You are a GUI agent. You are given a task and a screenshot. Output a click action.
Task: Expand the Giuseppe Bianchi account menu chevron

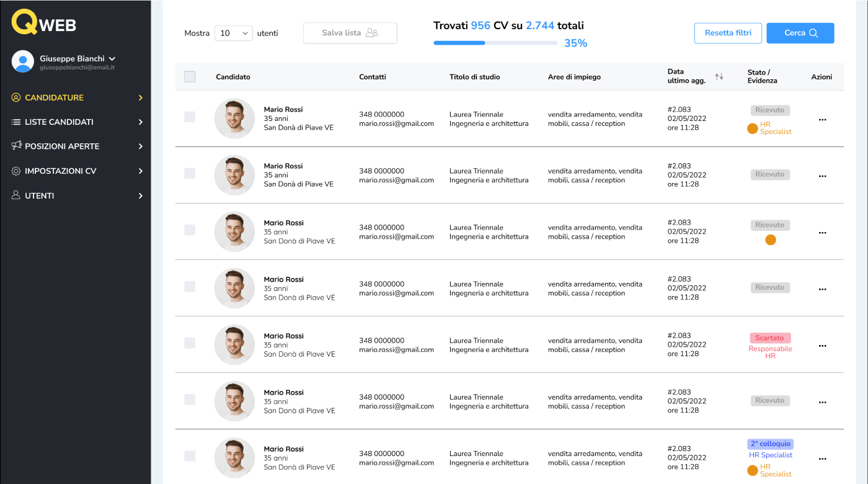pos(112,58)
